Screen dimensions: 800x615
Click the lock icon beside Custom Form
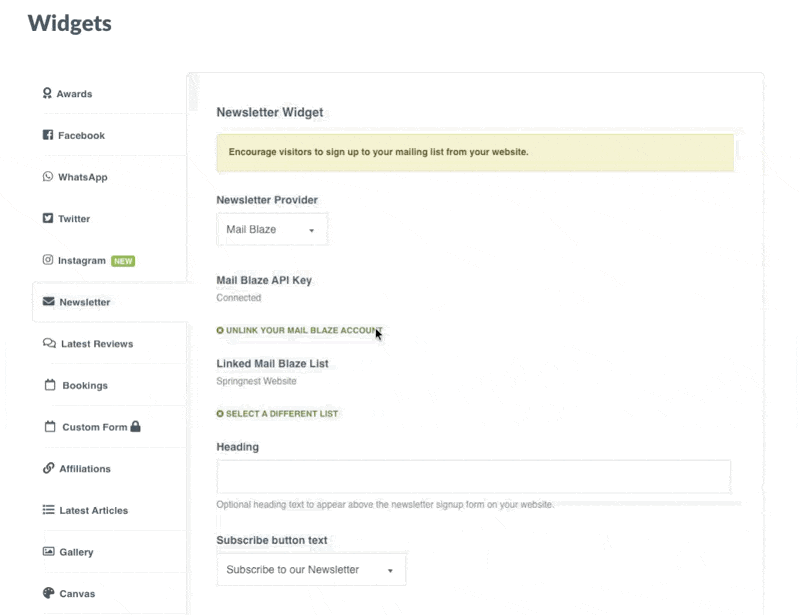tap(136, 427)
